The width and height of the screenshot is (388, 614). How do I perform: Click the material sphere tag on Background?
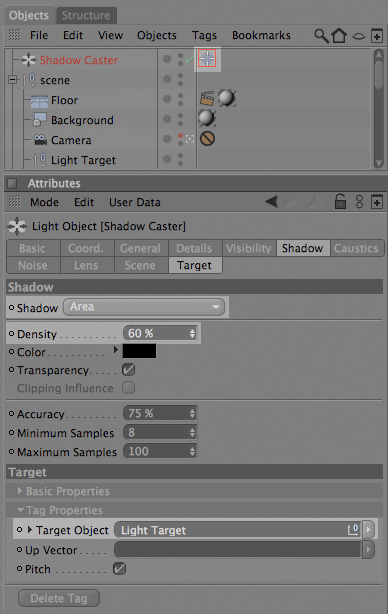207,118
